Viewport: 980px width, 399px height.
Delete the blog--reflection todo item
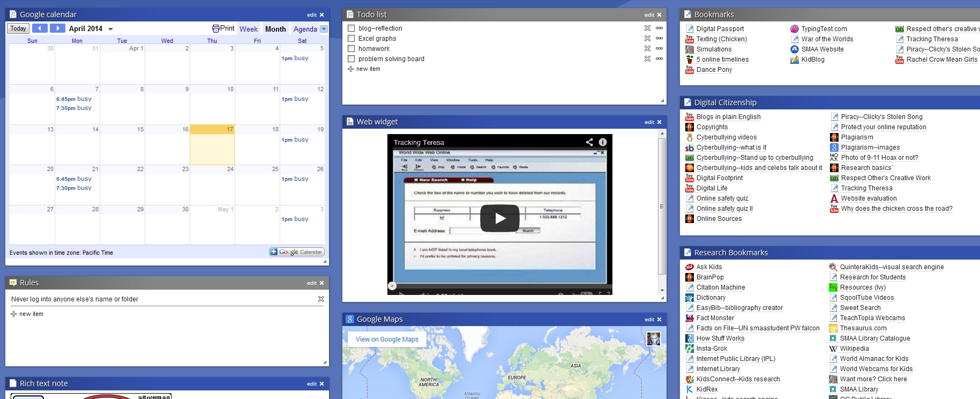pyautogui.click(x=647, y=28)
